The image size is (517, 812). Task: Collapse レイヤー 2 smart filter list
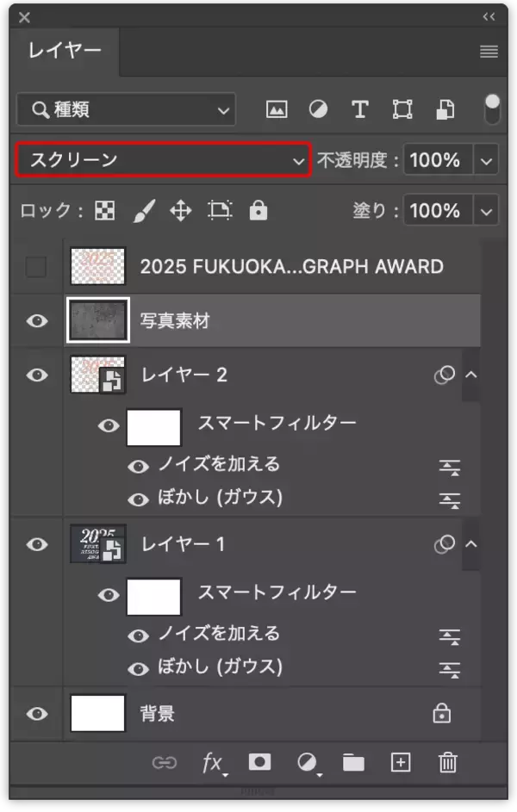[x=470, y=375]
